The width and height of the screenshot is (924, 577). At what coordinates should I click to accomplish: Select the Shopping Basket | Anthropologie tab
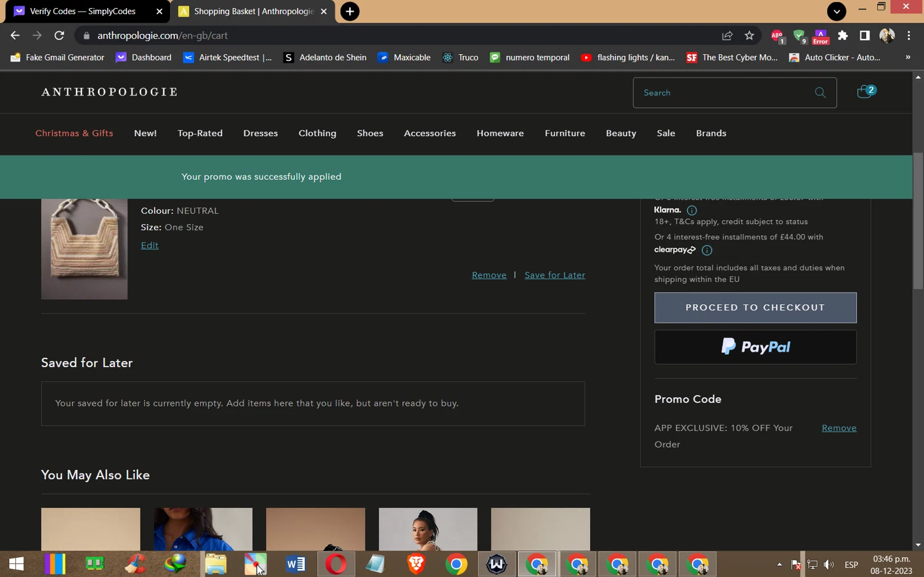pos(253,12)
